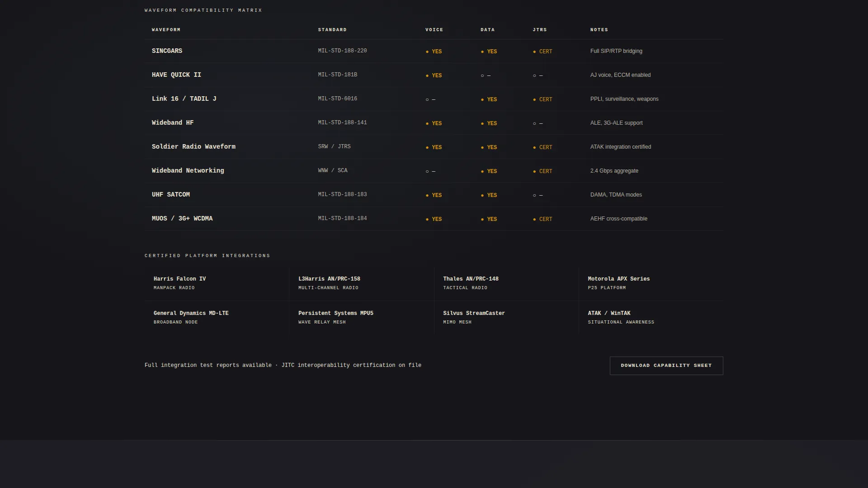Open the Silvus StreamCaster card
868x488 pixels.
(x=506, y=318)
